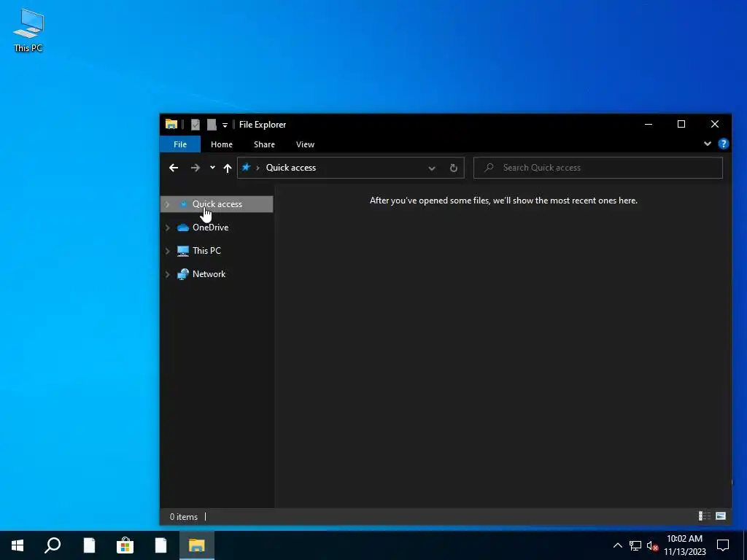Click the 0 items status text
Image resolution: width=747 pixels, height=560 pixels.
pos(183,517)
